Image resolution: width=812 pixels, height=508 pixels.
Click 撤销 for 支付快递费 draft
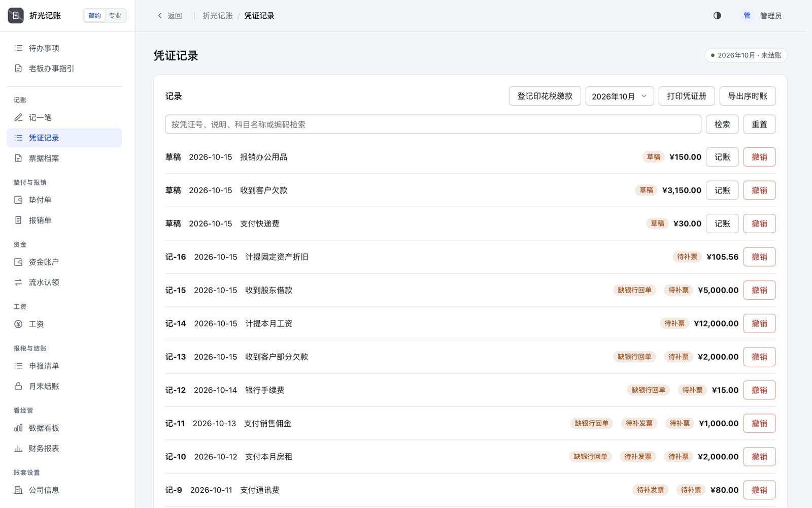coord(760,224)
